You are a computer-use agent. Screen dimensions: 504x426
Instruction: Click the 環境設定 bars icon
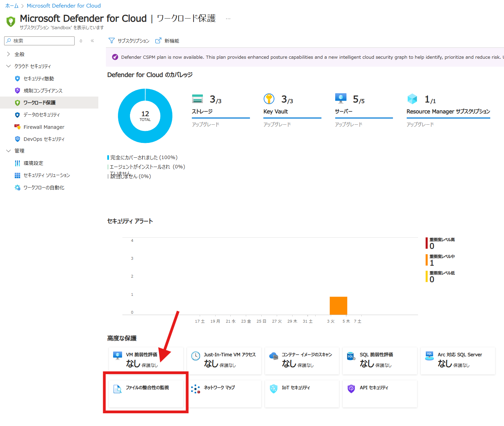coord(18,163)
